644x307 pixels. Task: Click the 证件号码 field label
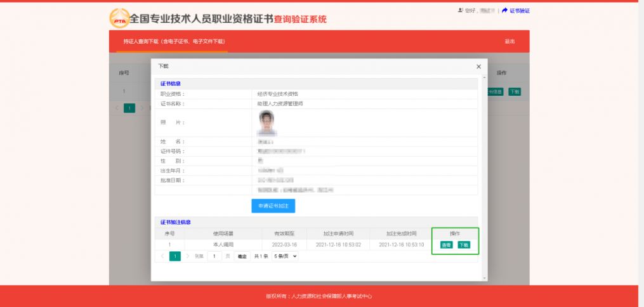click(x=173, y=152)
